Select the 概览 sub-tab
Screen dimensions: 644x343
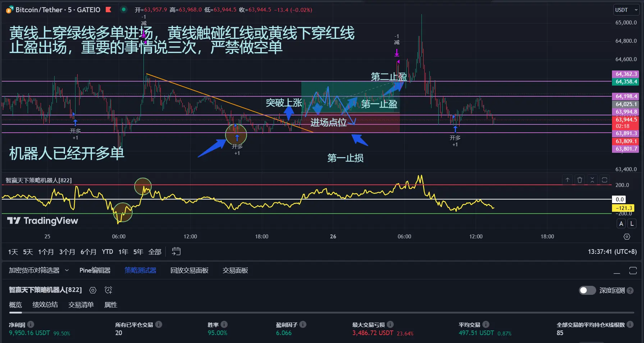pyautogui.click(x=15, y=305)
